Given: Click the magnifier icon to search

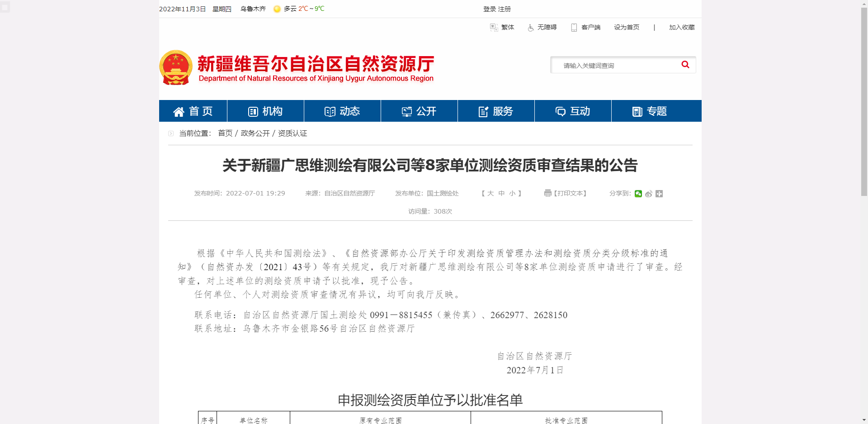Looking at the screenshot, I should [685, 65].
